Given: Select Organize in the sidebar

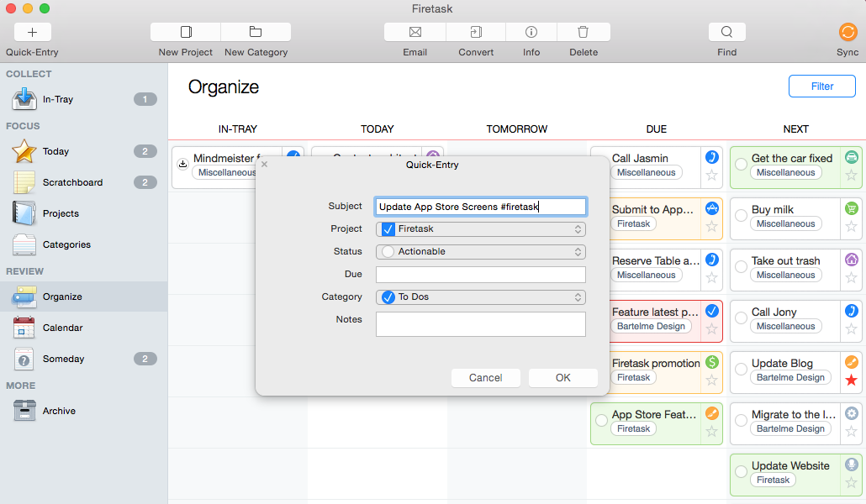Looking at the screenshot, I should [x=83, y=297].
